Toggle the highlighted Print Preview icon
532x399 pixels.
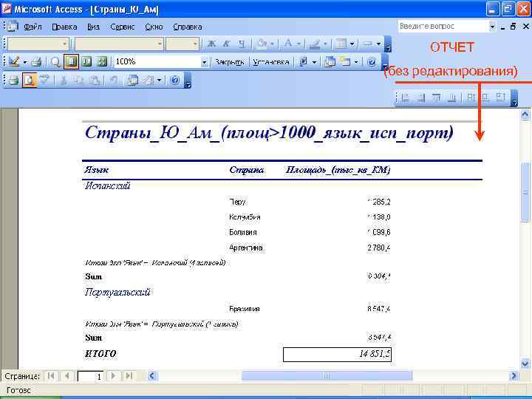point(29,81)
